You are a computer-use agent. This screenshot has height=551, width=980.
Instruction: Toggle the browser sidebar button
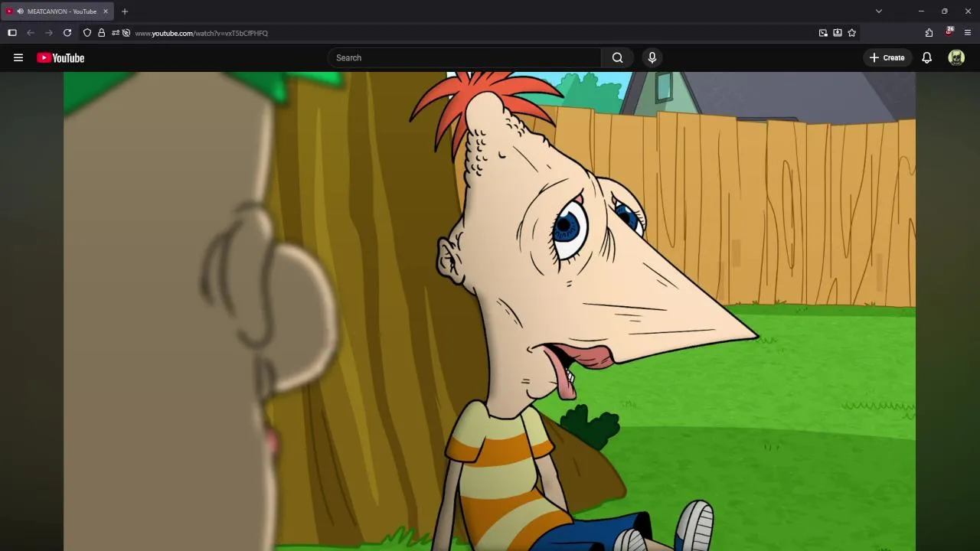12,33
